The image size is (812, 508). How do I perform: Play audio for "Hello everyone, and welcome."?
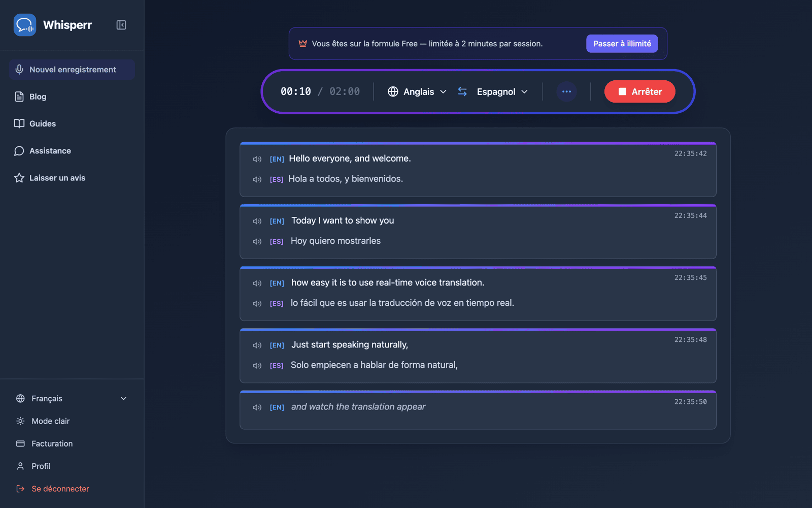(257, 159)
